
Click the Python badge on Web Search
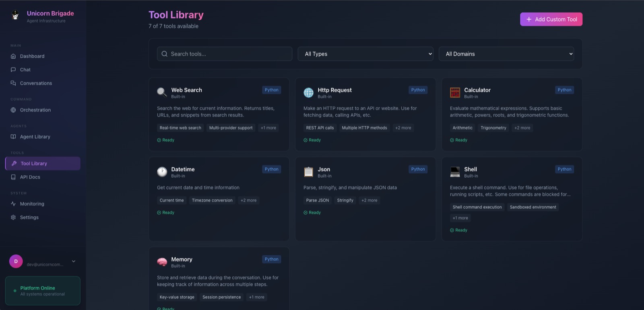pos(272,90)
